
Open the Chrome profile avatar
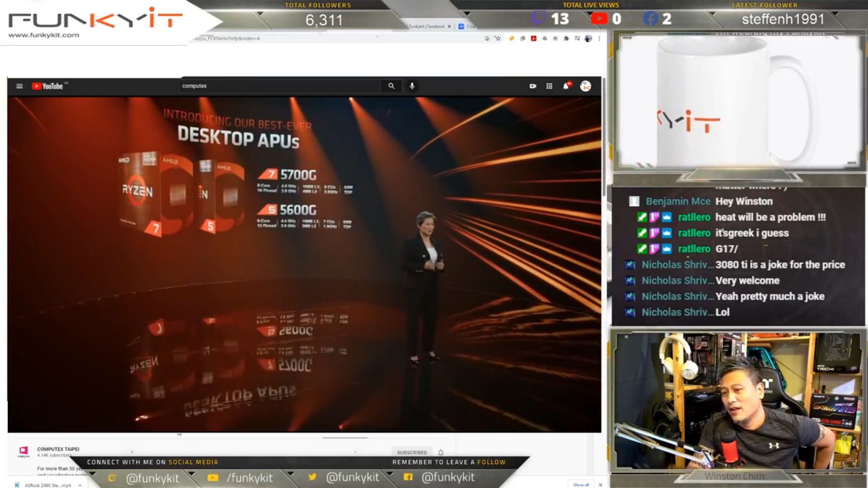click(x=588, y=38)
